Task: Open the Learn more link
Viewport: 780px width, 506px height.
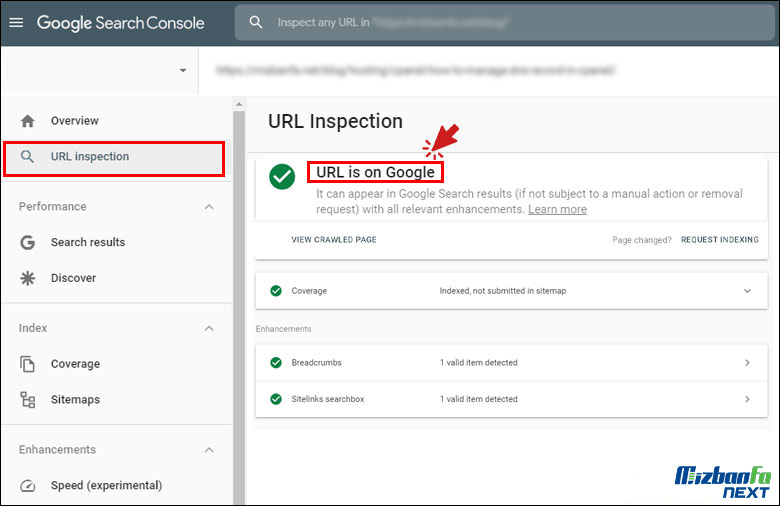Action: pyautogui.click(x=557, y=209)
